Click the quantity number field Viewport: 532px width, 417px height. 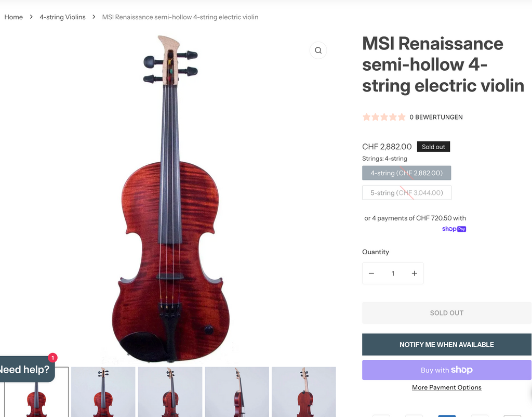393,273
